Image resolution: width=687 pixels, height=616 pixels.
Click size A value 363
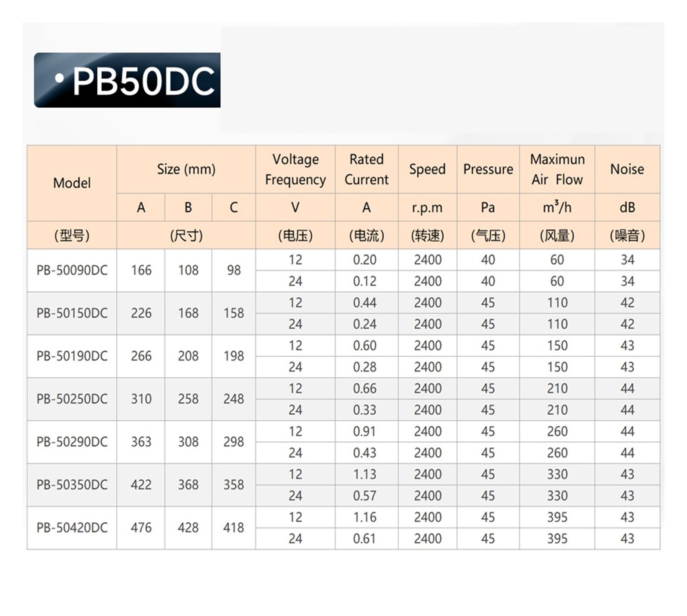tap(141, 442)
